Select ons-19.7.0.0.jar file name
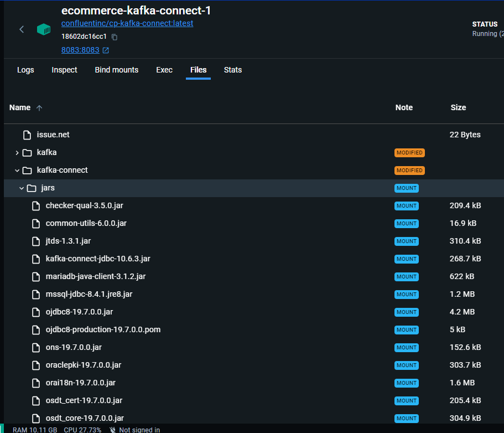Screen dimensions: 504x433 pos(74,347)
